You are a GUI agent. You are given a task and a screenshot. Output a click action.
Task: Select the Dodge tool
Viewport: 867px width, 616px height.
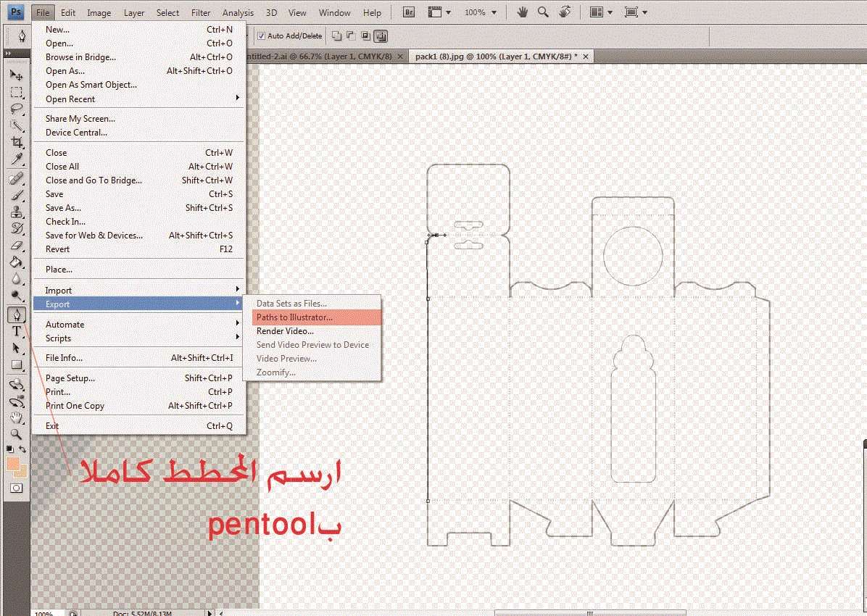pyautogui.click(x=17, y=295)
